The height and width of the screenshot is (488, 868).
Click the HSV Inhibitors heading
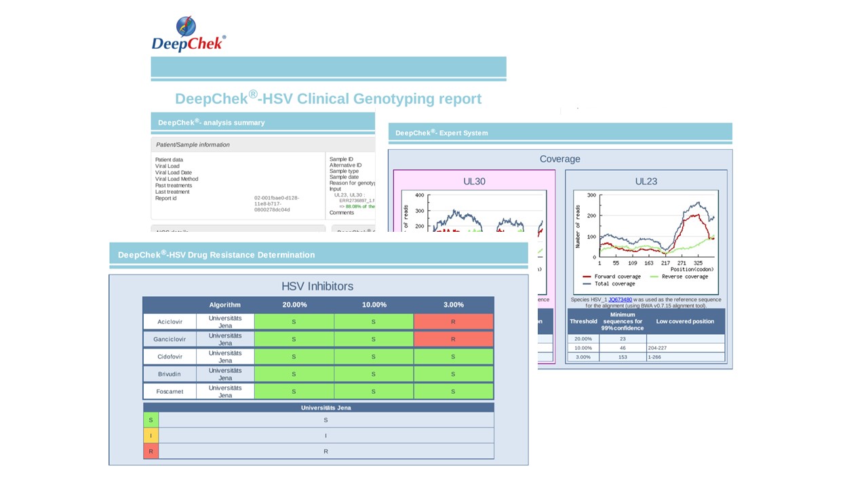coord(317,286)
